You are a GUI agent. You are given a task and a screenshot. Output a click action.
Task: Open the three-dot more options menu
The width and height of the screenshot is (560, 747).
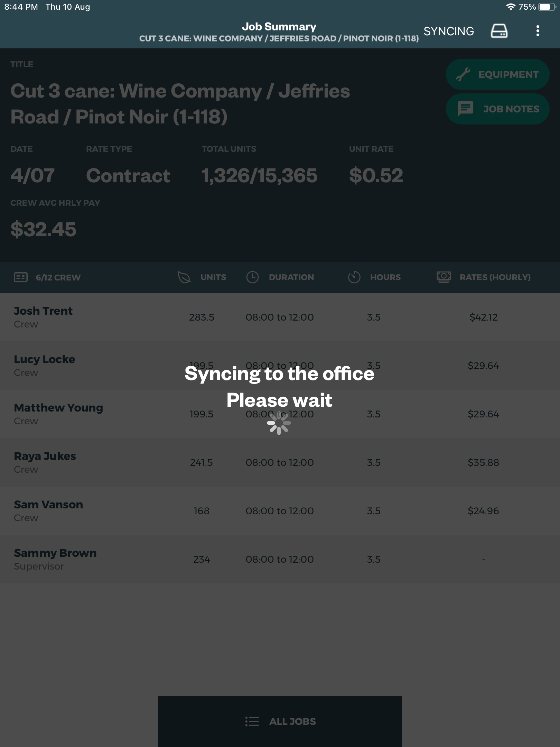pyautogui.click(x=538, y=31)
